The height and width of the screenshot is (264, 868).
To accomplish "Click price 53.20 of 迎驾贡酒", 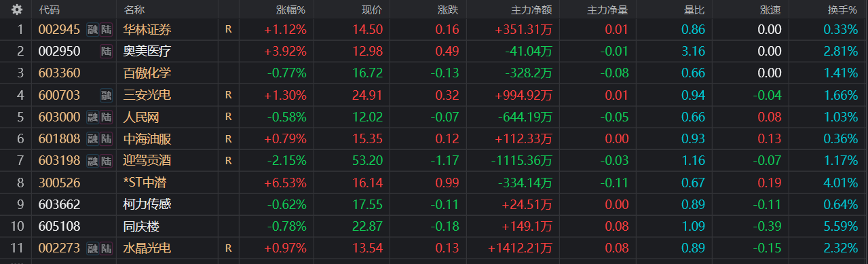I will (368, 161).
